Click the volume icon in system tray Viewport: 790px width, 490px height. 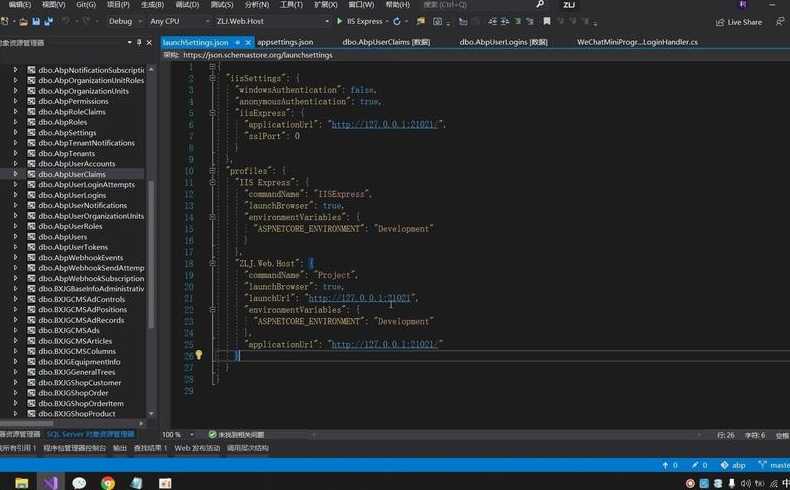coord(746,483)
